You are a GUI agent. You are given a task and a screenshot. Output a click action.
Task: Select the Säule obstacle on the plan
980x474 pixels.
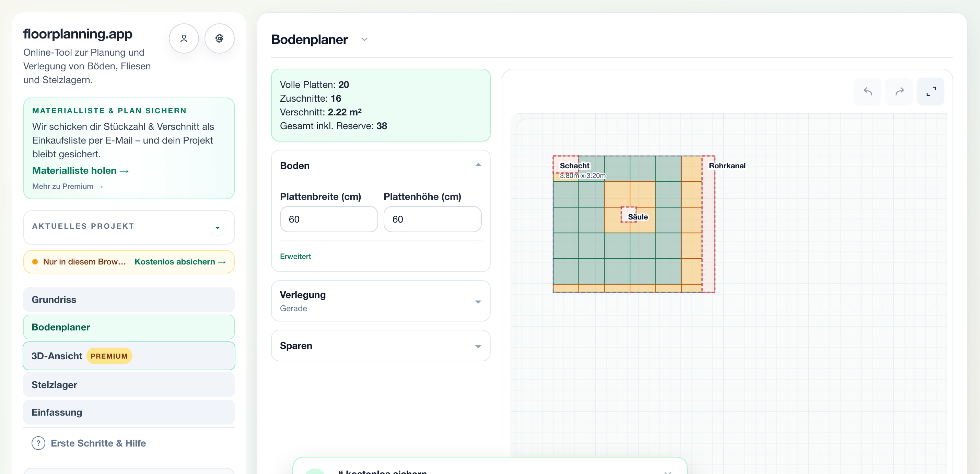[629, 215]
